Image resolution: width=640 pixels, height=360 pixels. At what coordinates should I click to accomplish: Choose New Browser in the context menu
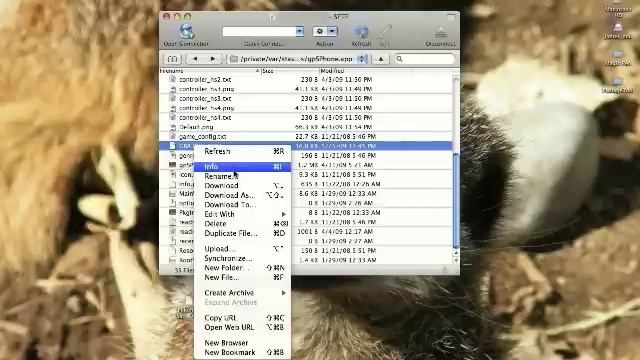click(242, 343)
